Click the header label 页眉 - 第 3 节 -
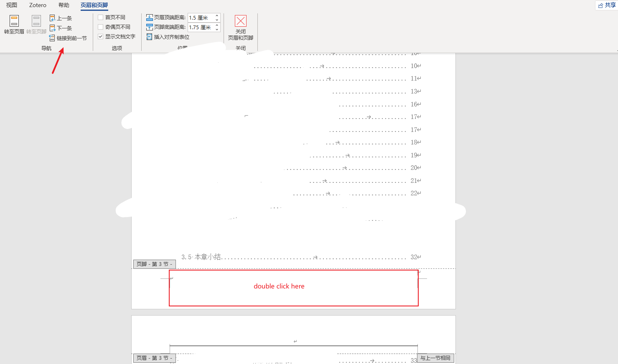This screenshot has width=618, height=364. tap(154, 358)
